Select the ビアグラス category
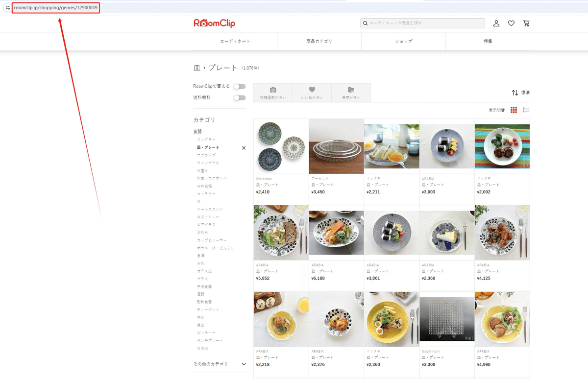The width and height of the screenshot is (588, 379). tap(206, 225)
